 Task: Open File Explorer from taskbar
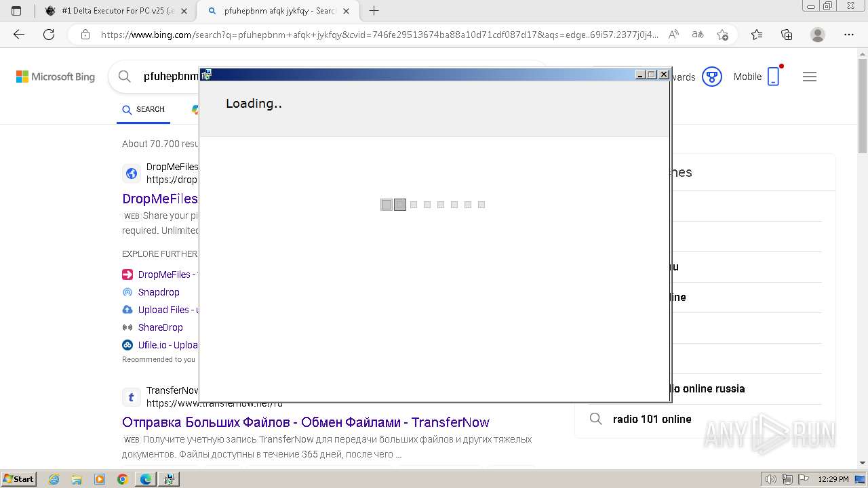(77, 479)
